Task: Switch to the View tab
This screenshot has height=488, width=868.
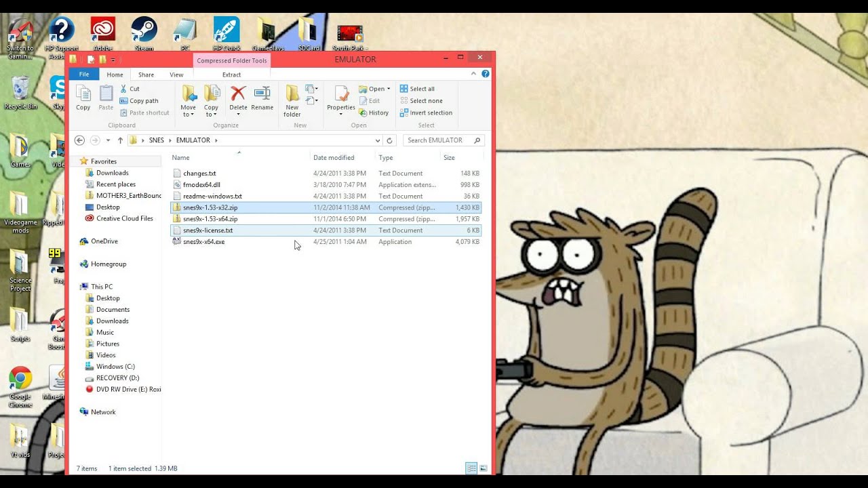Action: click(x=176, y=75)
